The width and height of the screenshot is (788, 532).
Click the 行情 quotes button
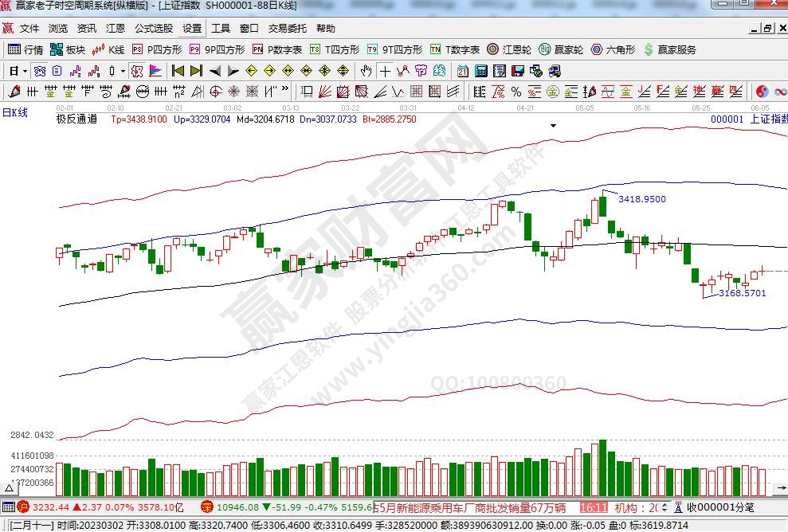[x=25, y=49]
